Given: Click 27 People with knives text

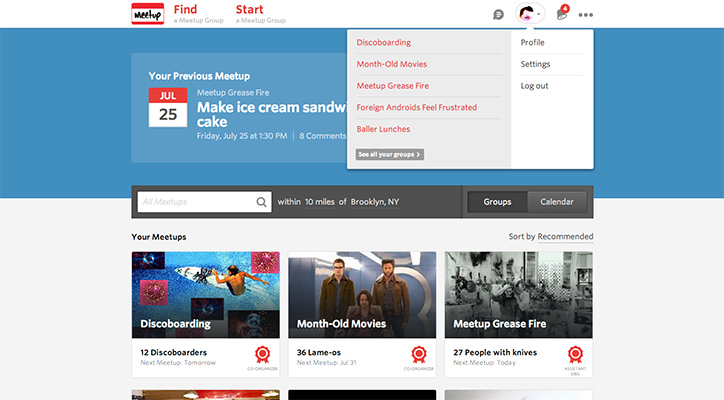Looking at the screenshot, I should pos(495,352).
